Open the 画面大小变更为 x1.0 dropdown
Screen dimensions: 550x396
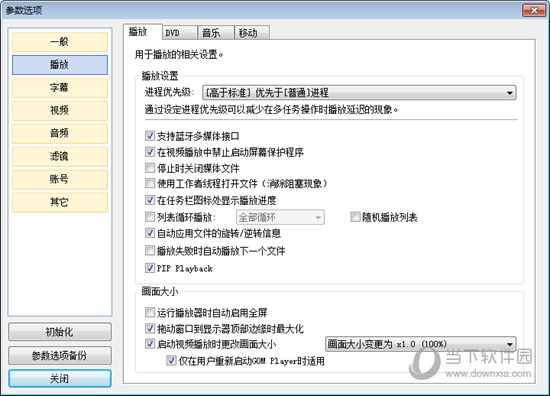click(421, 344)
